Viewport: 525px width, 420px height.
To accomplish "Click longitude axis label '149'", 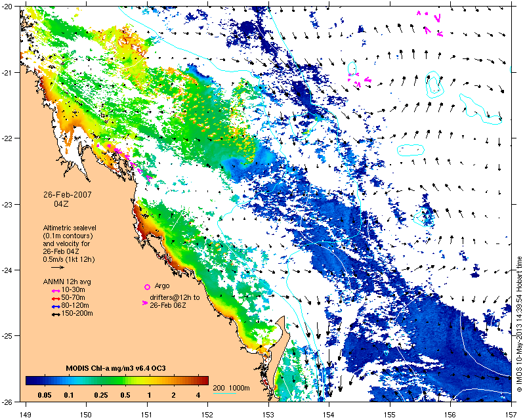I will pyautogui.click(x=26, y=415).
